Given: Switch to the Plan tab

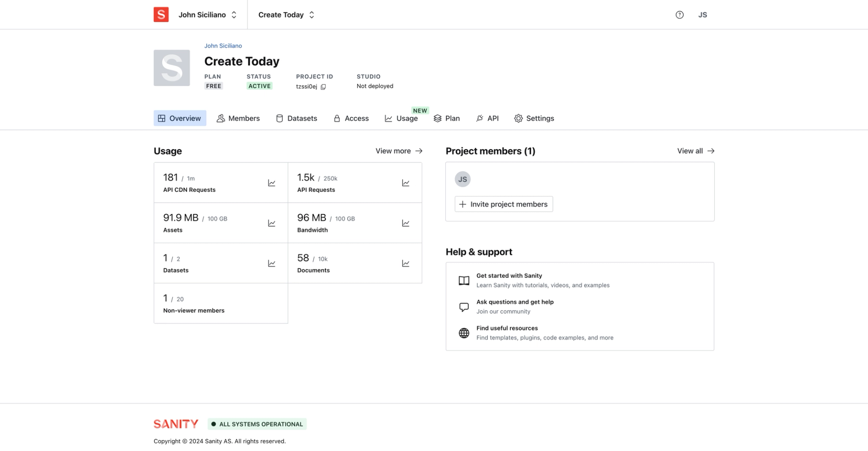Looking at the screenshot, I should [447, 118].
